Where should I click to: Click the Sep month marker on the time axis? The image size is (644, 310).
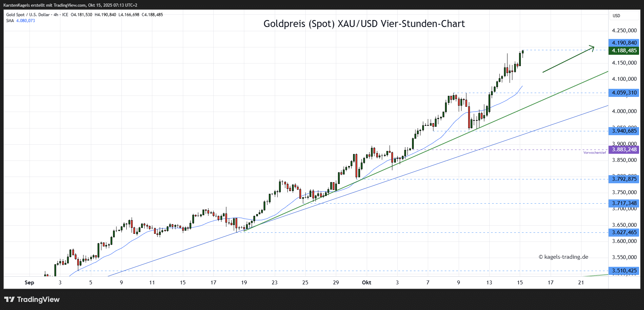29,283
